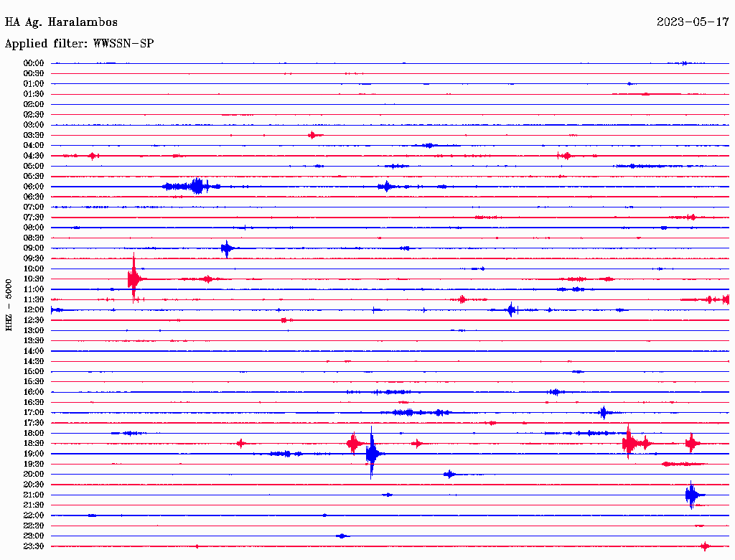This screenshot has height=560, width=735.
Task: Click the 16:30 time label
Action: [34, 403]
